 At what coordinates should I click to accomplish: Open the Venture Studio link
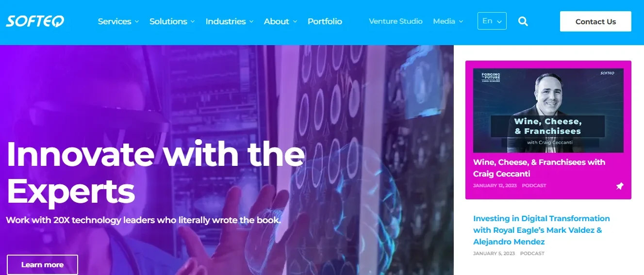pyautogui.click(x=396, y=21)
